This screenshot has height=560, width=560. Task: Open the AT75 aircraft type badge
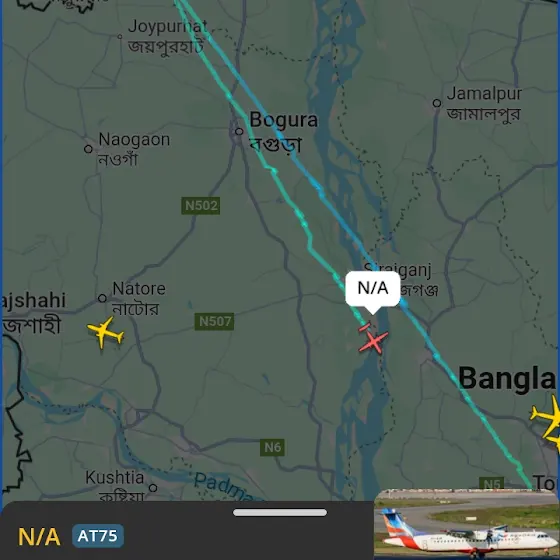(x=98, y=536)
